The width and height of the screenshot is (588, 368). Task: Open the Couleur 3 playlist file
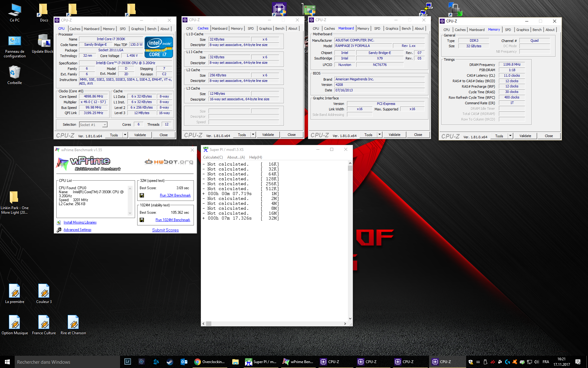click(44, 293)
